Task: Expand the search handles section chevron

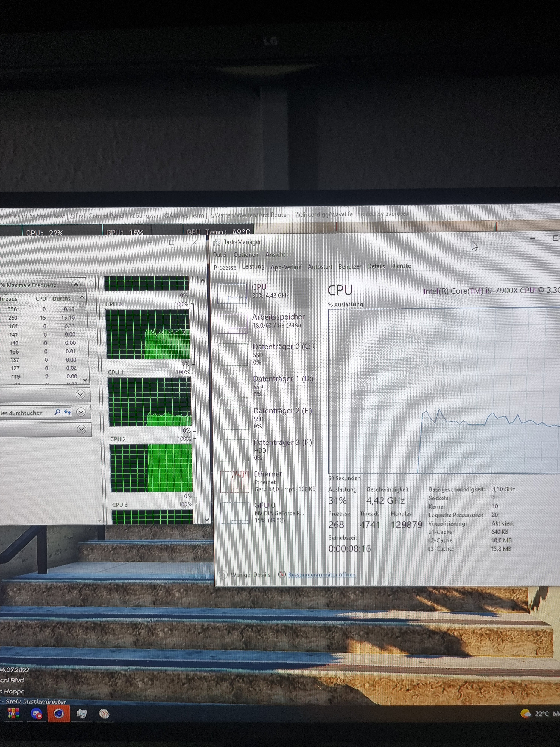Action: click(81, 412)
